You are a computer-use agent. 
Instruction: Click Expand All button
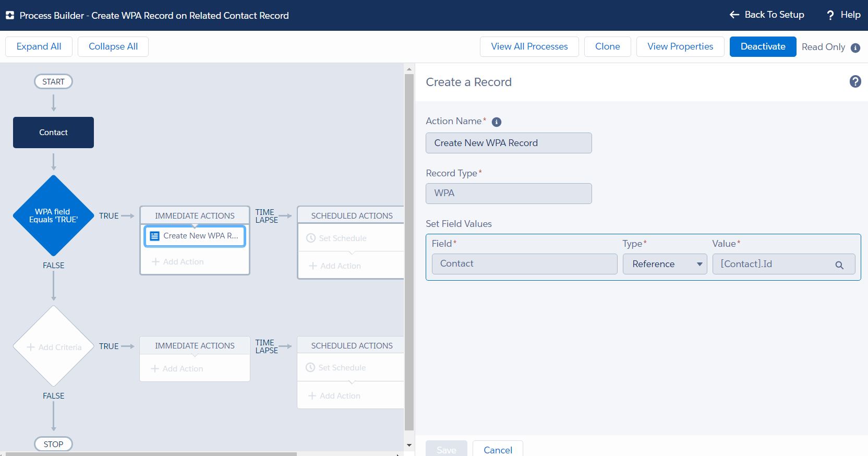click(39, 46)
